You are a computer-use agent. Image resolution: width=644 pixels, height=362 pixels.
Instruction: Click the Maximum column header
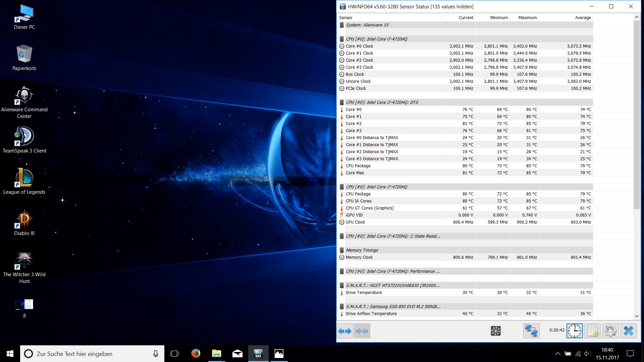click(x=527, y=18)
